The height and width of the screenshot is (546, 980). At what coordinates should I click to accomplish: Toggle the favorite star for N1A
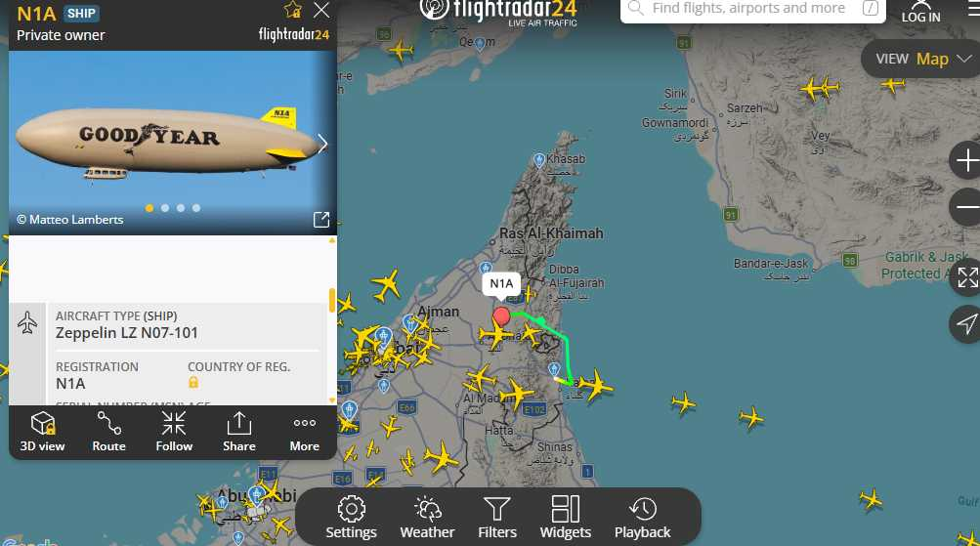(292, 10)
